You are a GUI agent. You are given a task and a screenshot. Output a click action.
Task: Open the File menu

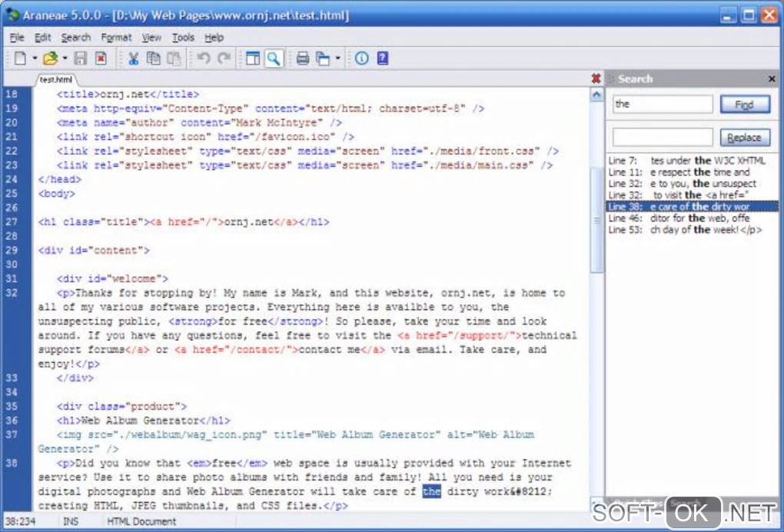coord(16,38)
